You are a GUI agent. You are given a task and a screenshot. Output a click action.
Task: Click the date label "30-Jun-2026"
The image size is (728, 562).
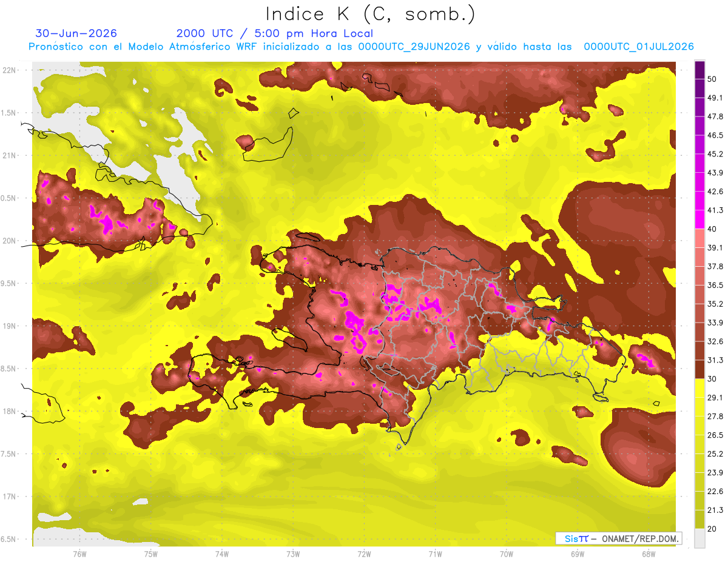[76, 33]
